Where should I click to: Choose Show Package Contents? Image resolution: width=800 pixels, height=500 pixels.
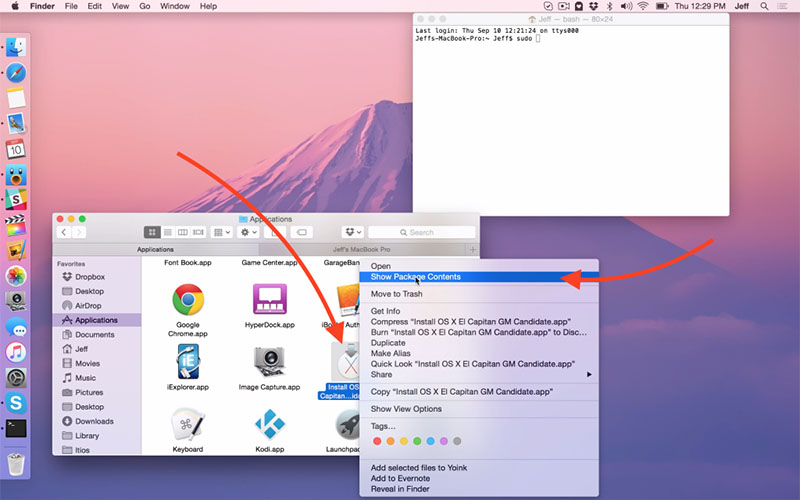(479, 277)
